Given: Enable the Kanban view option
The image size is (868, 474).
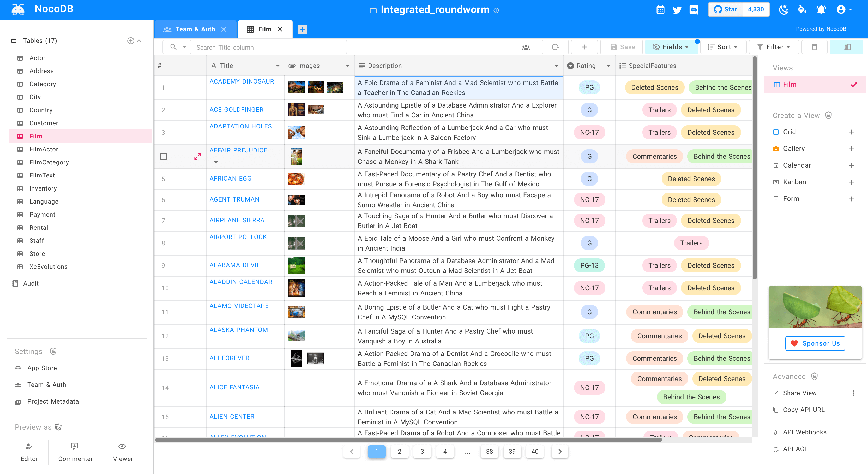Looking at the screenshot, I should (852, 182).
